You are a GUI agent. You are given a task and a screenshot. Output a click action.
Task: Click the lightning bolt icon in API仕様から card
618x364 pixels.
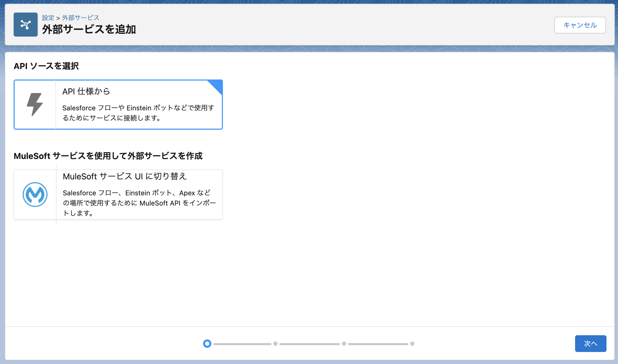coord(35,104)
